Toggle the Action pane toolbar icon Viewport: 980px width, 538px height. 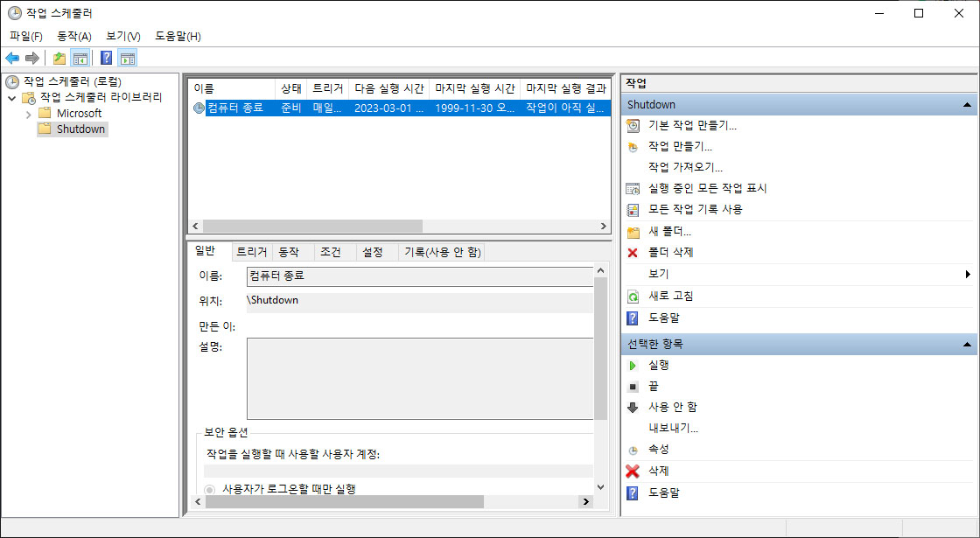point(128,58)
